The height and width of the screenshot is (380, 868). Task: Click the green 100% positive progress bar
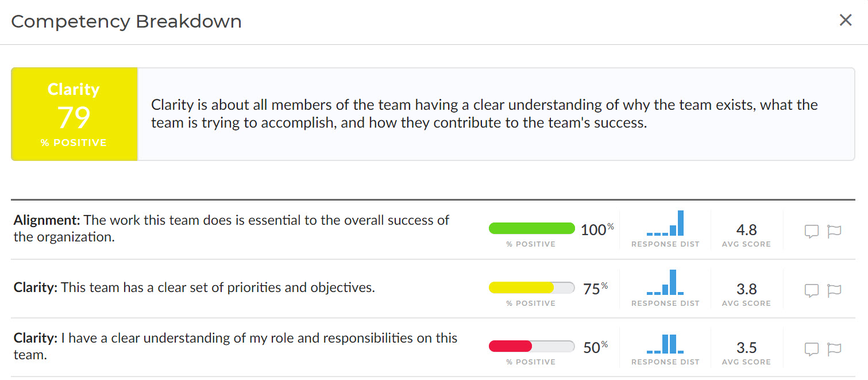pos(531,229)
